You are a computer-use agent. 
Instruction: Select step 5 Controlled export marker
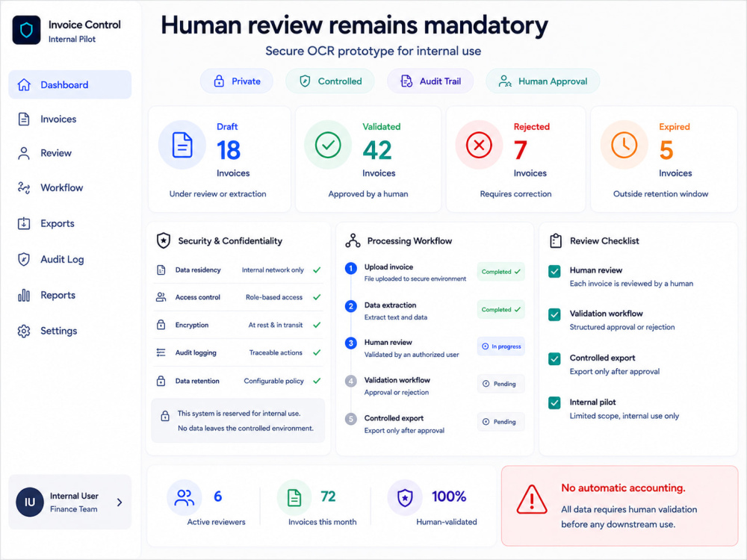351,419
